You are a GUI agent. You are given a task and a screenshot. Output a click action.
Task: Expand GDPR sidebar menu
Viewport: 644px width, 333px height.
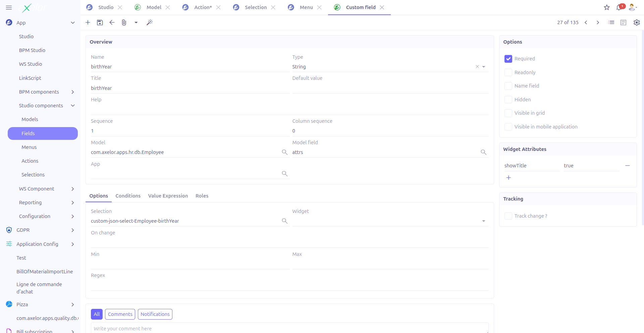click(x=73, y=230)
